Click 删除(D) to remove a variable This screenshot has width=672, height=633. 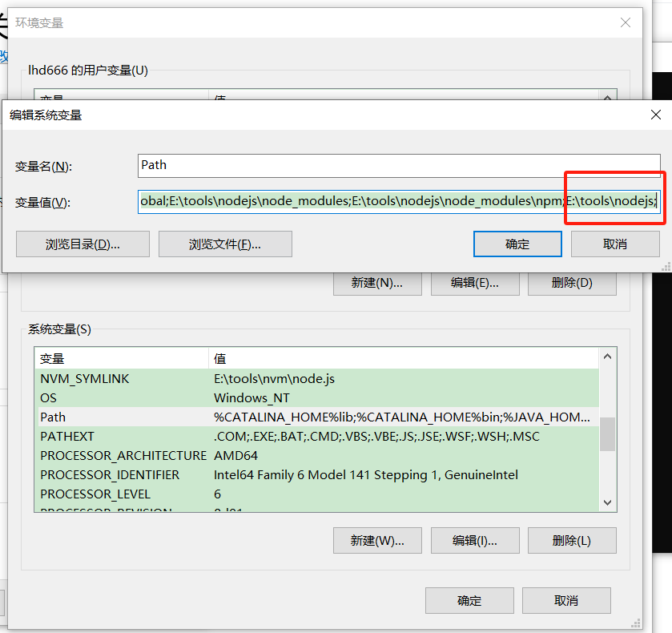pos(571,282)
